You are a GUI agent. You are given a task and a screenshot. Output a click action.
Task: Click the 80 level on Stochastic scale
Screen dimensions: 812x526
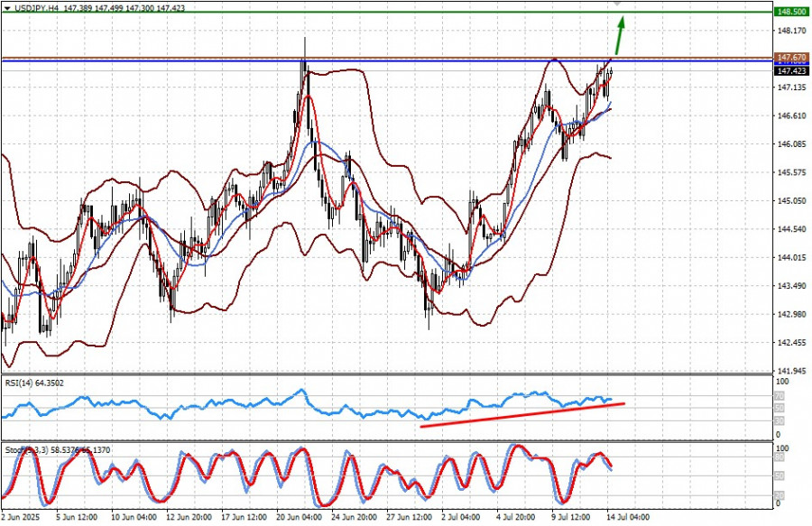pyautogui.click(x=779, y=457)
